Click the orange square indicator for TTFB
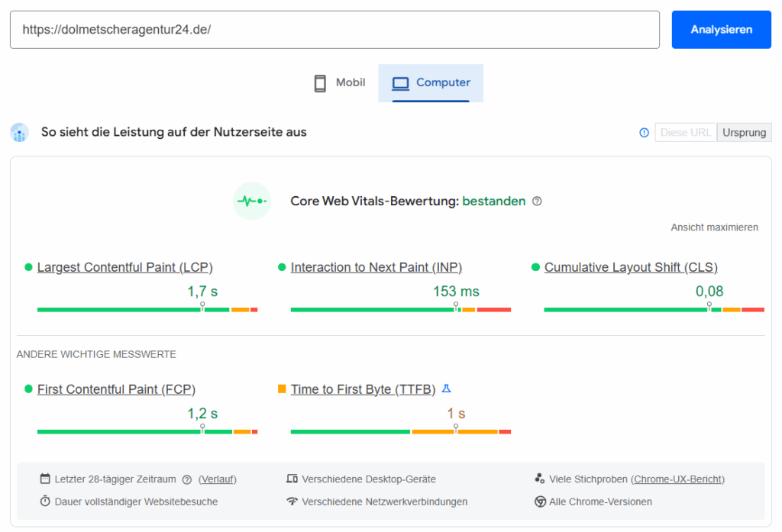Viewport: 782px width, 532px height. click(x=282, y=389)
